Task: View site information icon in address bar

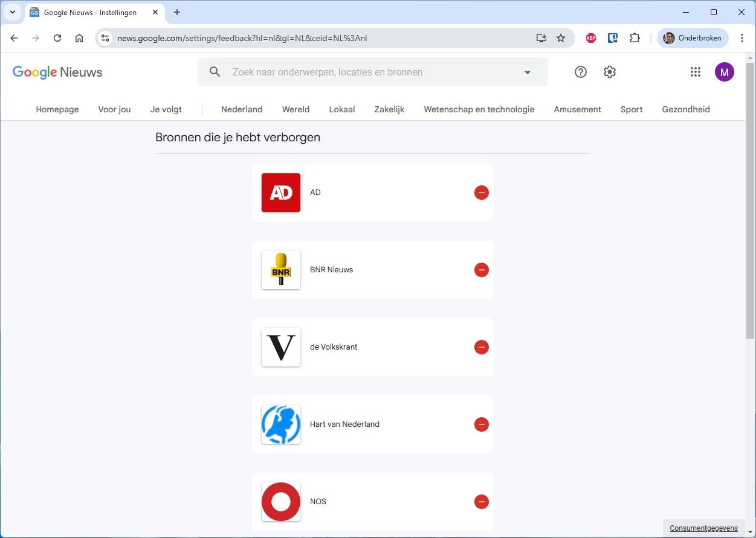Action: click(x=105, y=38)
